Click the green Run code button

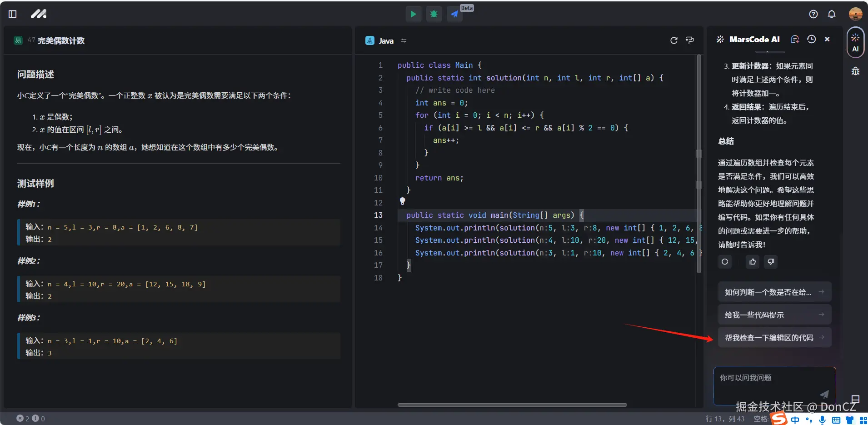(x=413, y=14)
